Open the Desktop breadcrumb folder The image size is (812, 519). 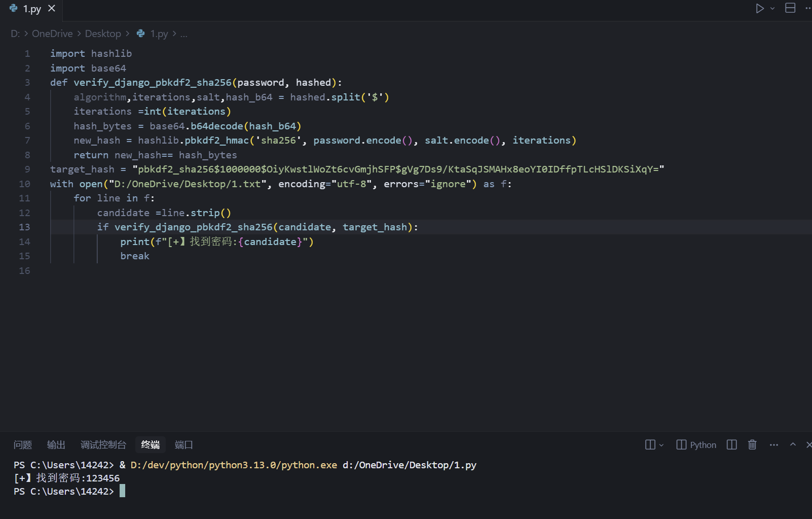coord(103,33)
